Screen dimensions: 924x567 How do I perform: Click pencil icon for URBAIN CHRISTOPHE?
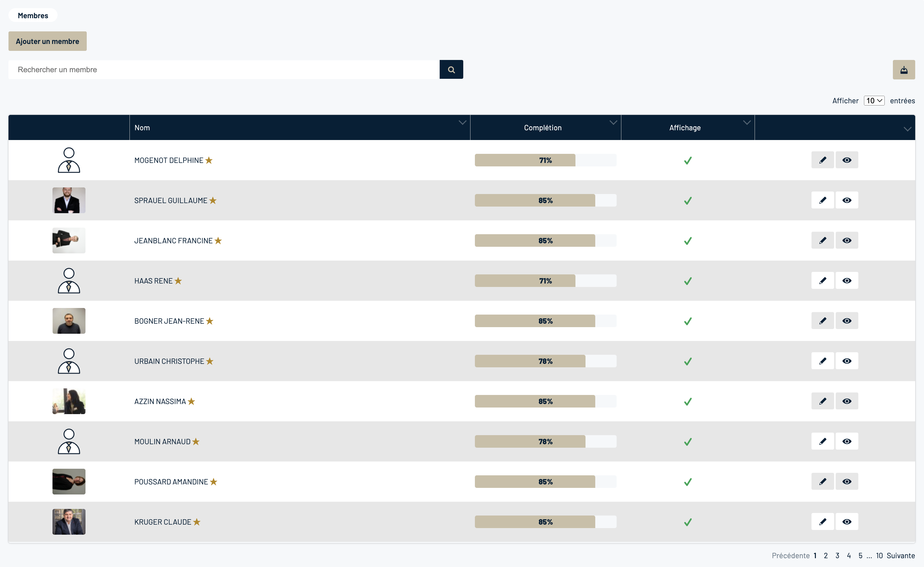pos(822,361)
